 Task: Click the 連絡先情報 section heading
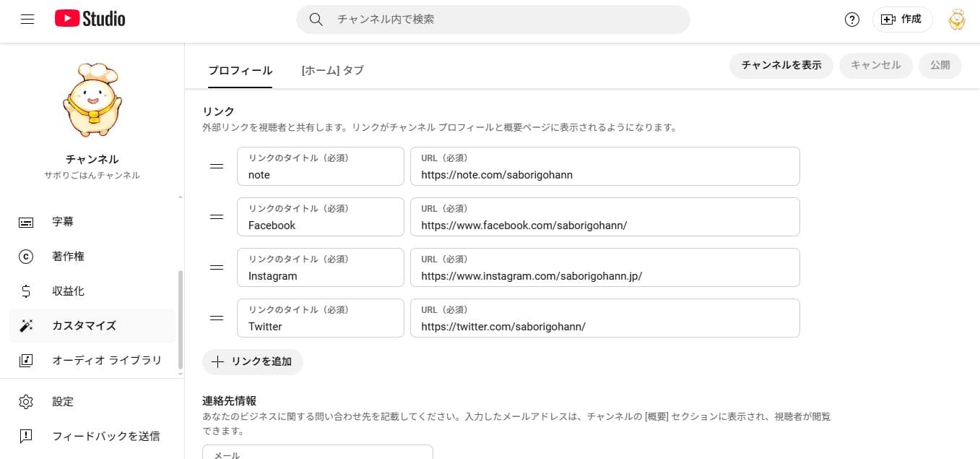[230, 400]
